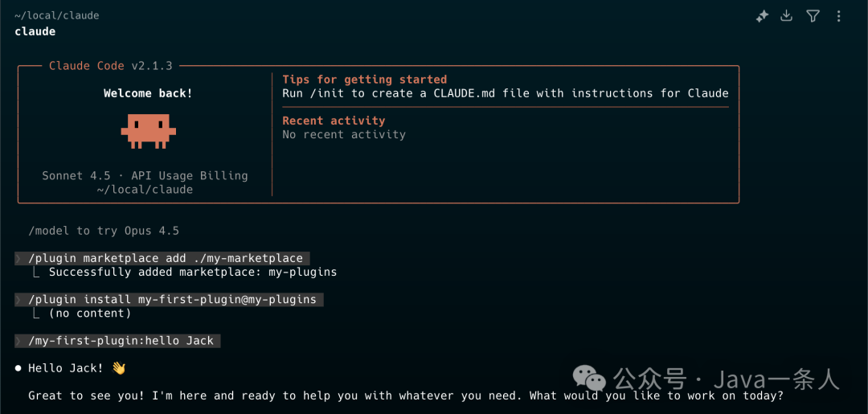The height and width of the screenshot is (414, 868).
Task: Click the Sonnet 4.5 API Usage Billing text
Action: point(145,175)
